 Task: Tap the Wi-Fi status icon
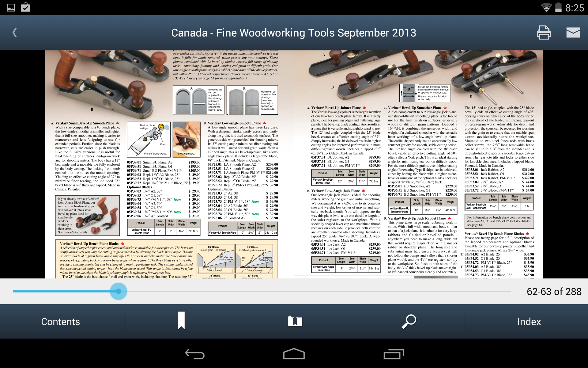coord(546,8)
